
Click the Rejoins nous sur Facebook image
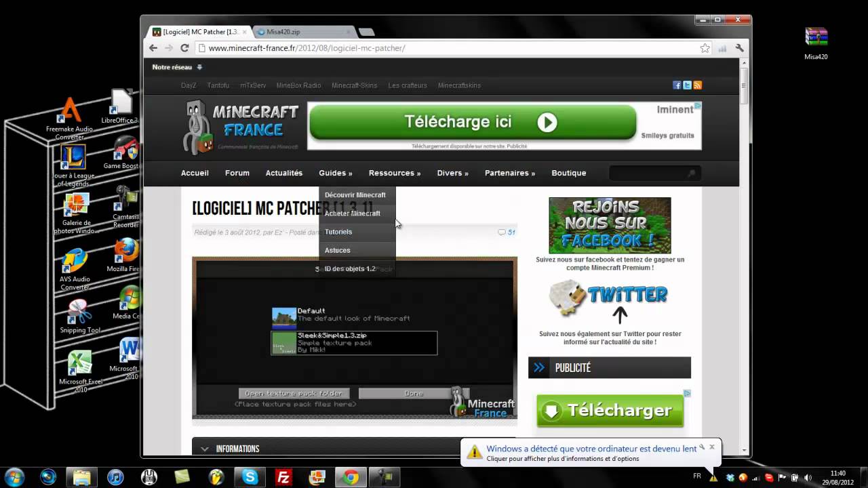(x=610, y=226)
